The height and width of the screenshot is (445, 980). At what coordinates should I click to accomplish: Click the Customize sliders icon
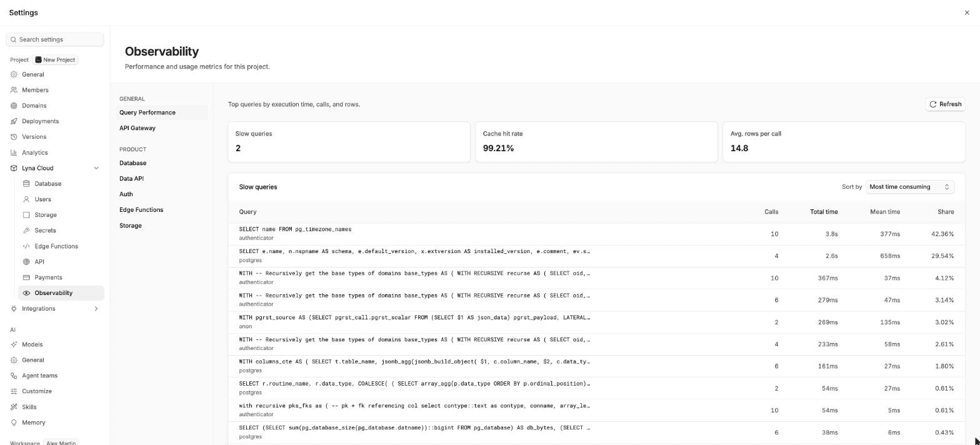click(x=14, y=391)
